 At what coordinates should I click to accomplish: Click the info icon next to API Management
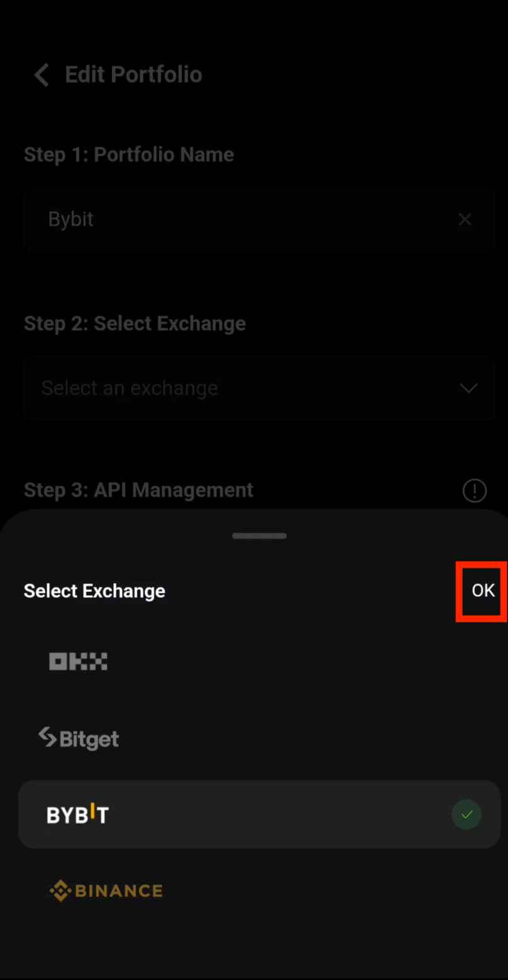coord(475,491)
